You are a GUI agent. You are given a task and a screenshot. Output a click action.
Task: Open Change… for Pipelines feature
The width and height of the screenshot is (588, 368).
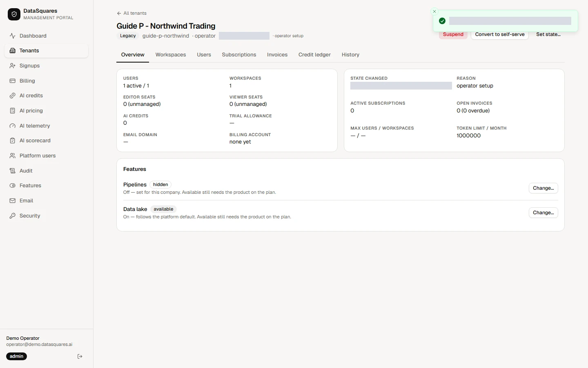(543, 188)
